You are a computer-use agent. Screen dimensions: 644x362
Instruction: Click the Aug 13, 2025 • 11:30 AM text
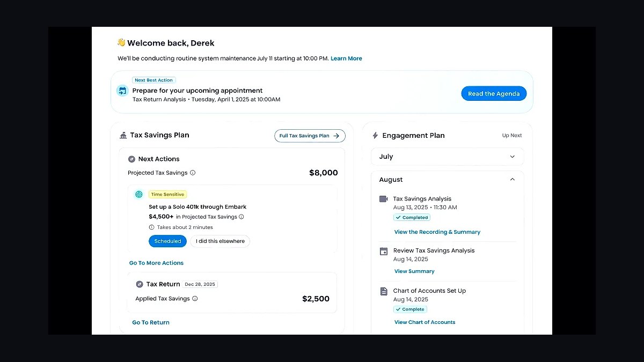(x=425, y=208)
